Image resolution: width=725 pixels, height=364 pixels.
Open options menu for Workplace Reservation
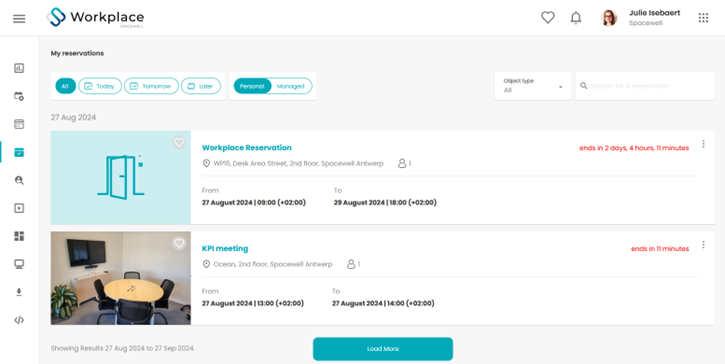(703, 144)
